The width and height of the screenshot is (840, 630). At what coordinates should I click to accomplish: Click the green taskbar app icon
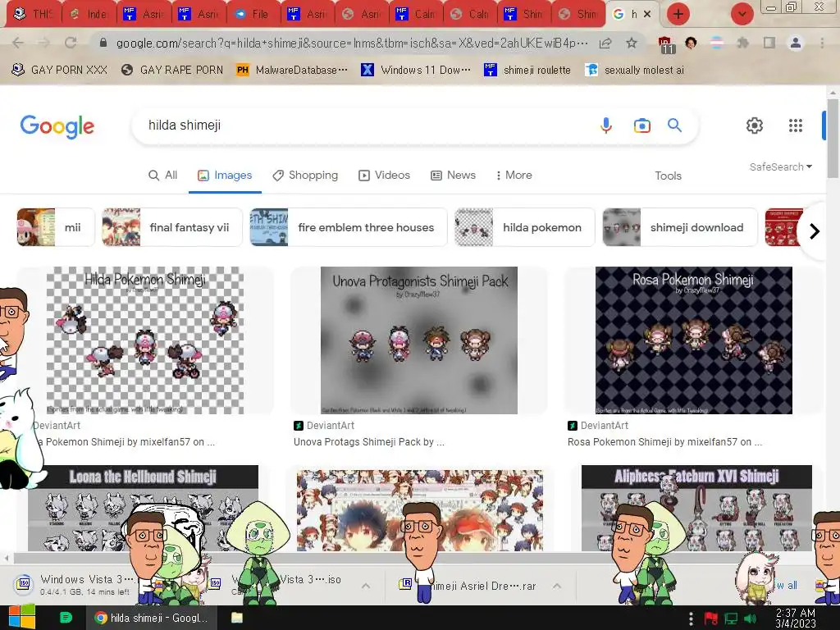(x=66, y=618)
